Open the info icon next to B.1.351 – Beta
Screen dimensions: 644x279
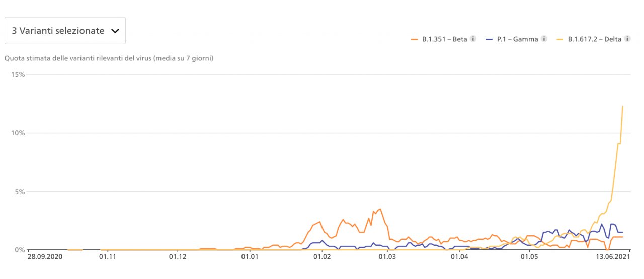[x=473, y=39]
